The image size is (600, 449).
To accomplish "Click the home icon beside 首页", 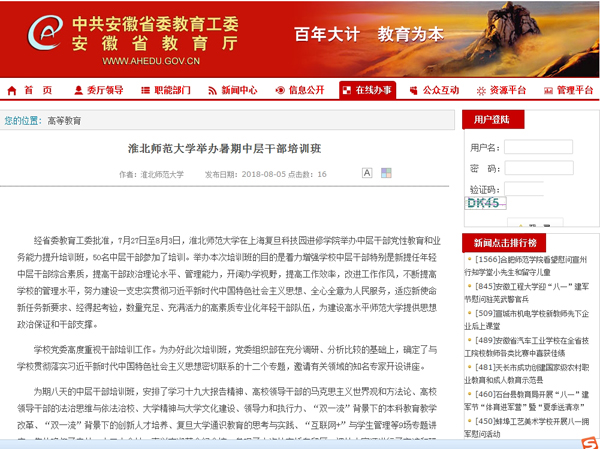I will click(x=12, y=91).
